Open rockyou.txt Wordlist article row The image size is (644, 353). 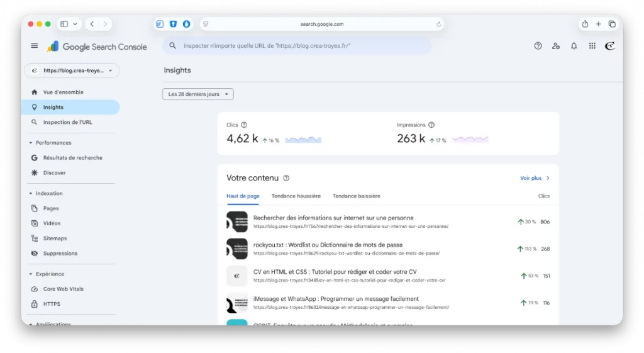tap(387, 249)
